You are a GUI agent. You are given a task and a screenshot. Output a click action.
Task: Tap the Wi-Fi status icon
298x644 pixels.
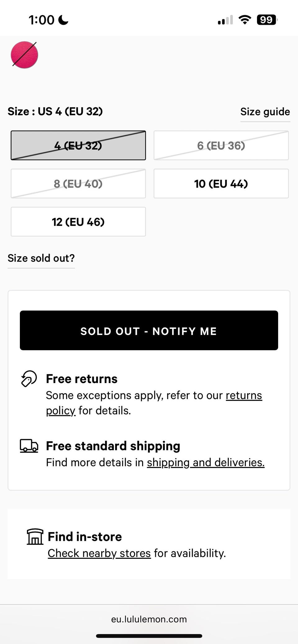[245, 20]
